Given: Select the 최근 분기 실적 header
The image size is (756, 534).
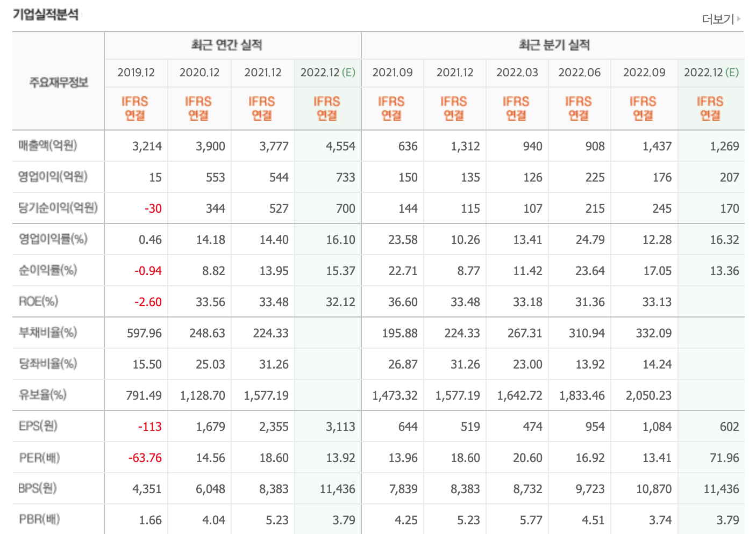Looking at the screenshot, I should click(554, 45).
